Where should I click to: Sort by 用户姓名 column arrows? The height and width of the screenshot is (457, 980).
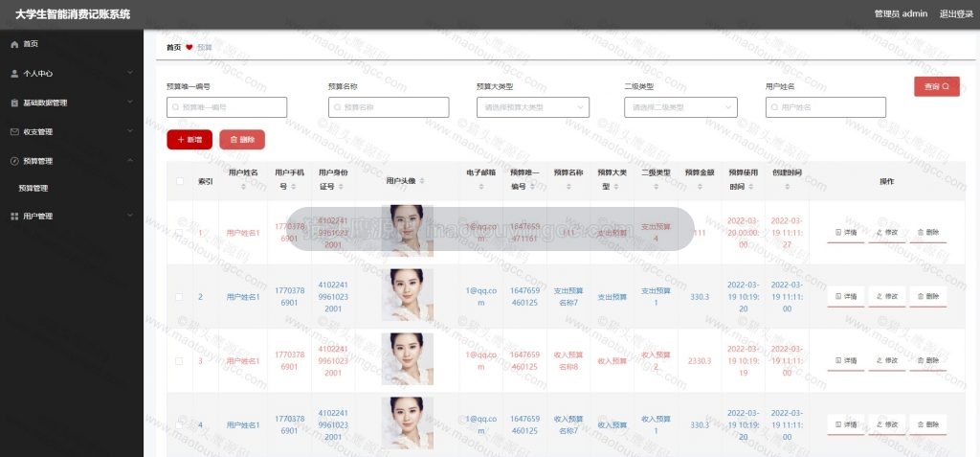pos(243,187)
